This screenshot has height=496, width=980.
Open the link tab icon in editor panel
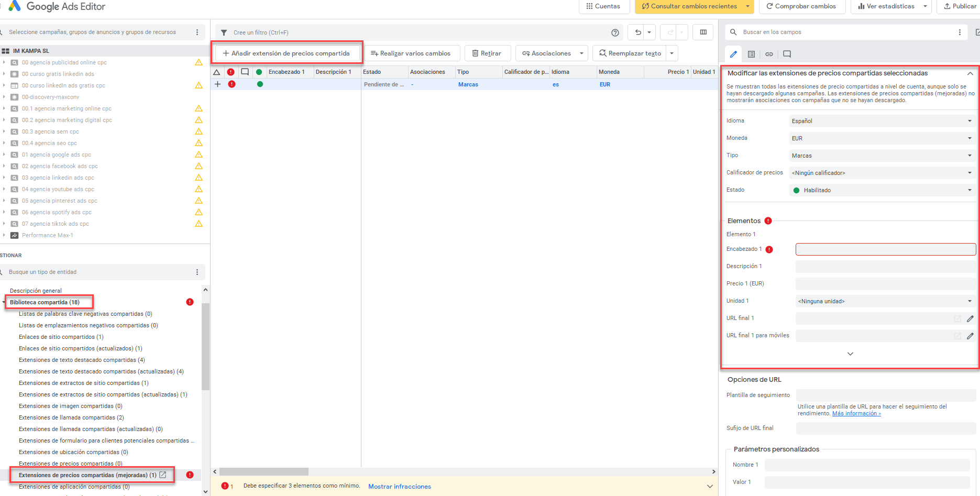pos(769,54)
